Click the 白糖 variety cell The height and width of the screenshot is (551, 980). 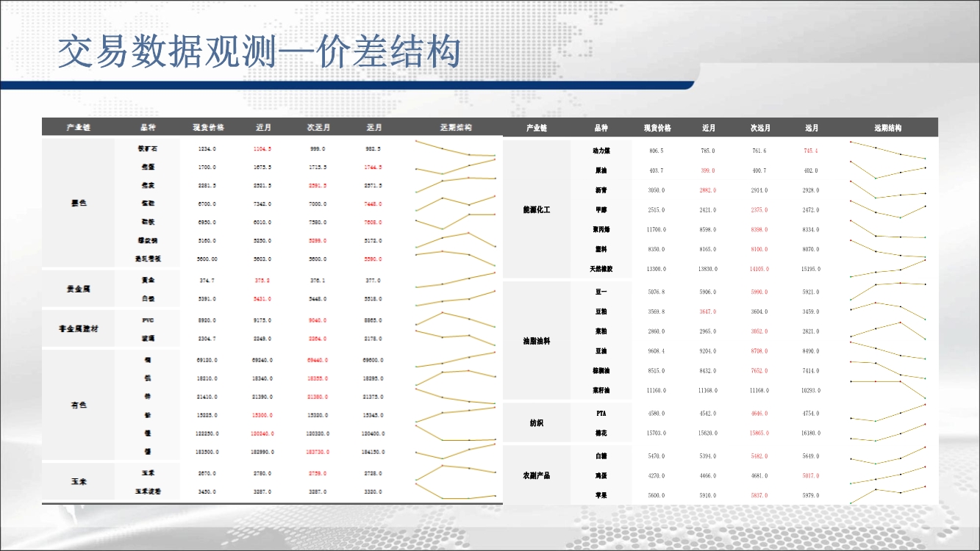tap(601, 456)
